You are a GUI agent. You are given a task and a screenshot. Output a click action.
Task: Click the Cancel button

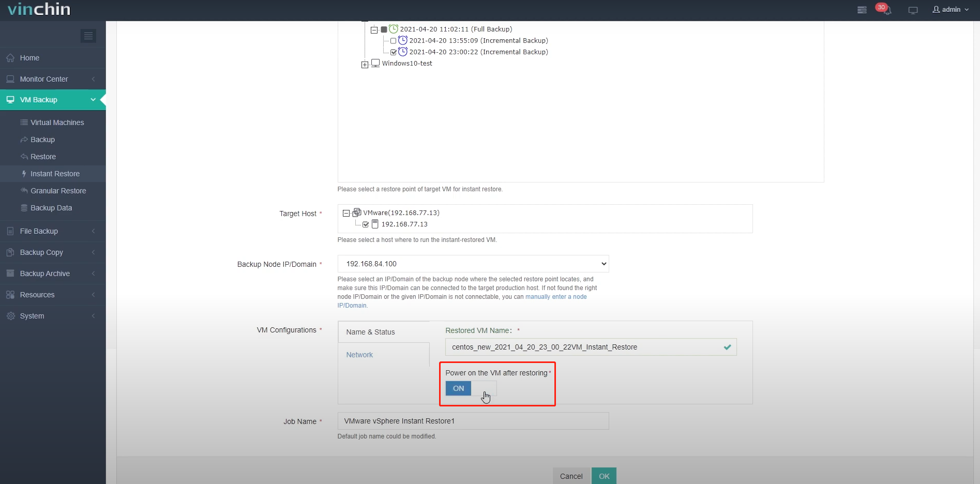coord(571,476)
